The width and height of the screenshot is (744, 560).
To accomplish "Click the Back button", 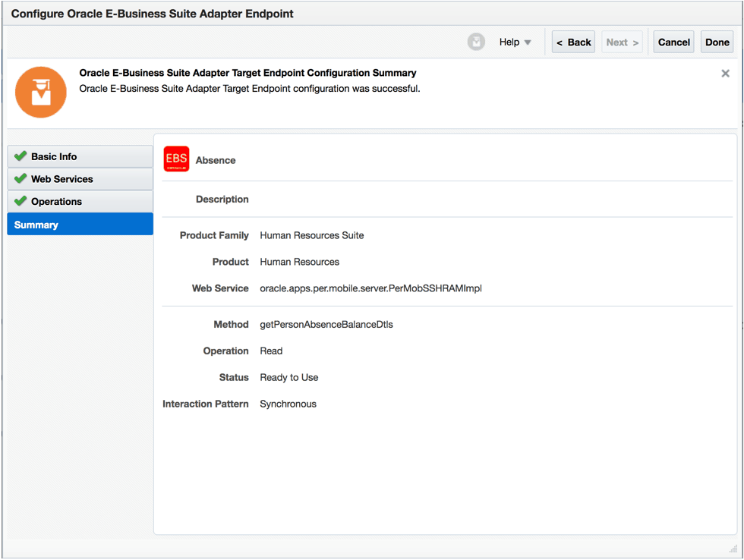I will [573, 42].
